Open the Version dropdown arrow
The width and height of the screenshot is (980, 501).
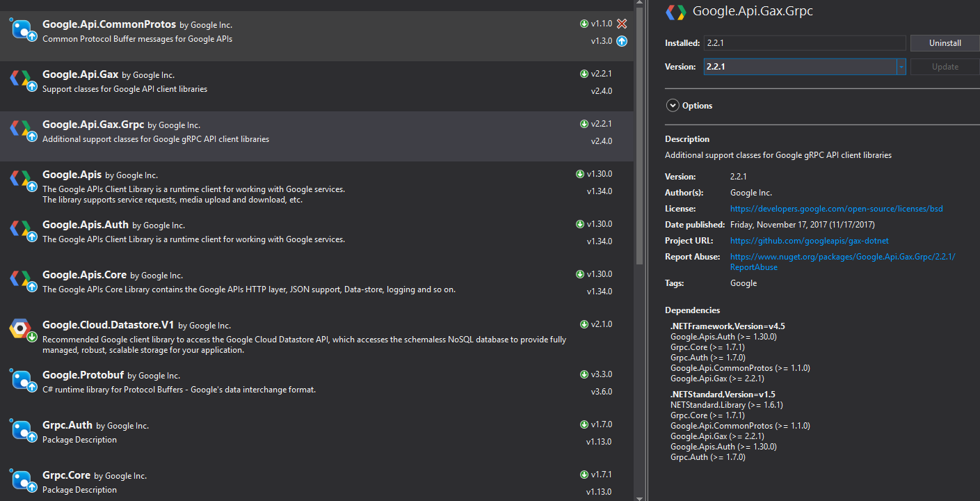pos(901,67)
